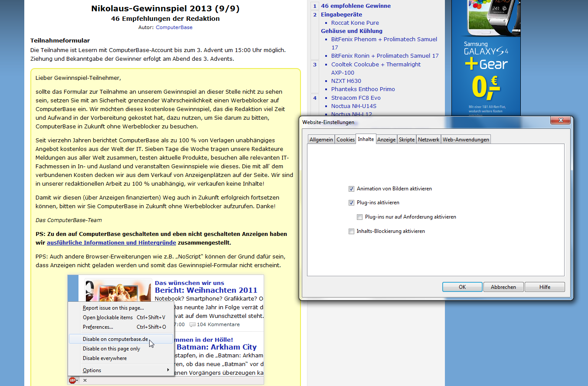
Task: Open BitFenix Ronin + Prolimatech Samuel 17 link
Action: pyautogui.click(x=385, y=56)
